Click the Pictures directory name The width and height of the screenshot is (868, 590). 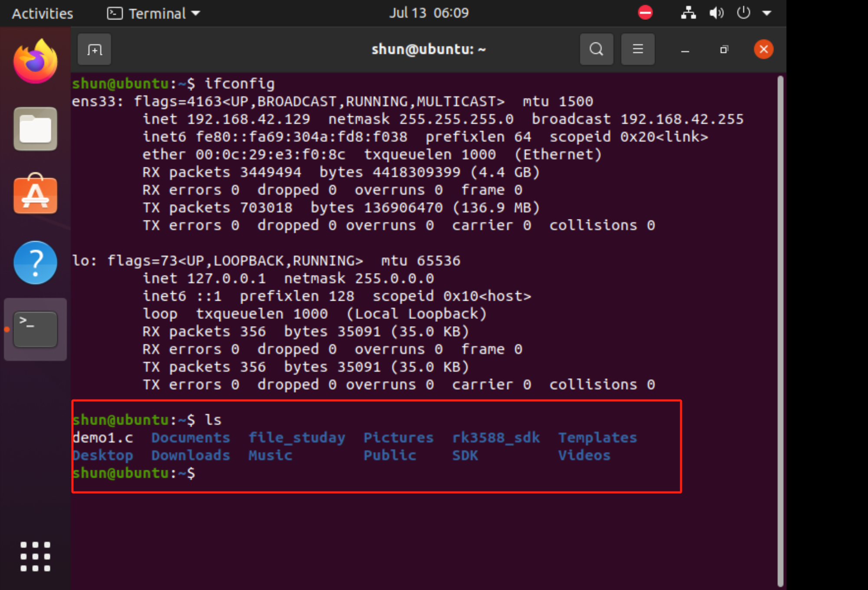tap(398, 437)
